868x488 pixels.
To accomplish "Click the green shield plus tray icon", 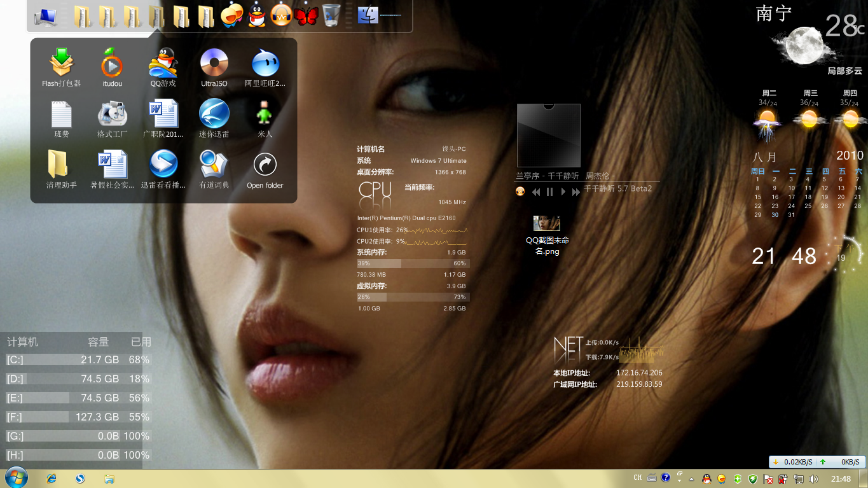I will click(737, 478).
